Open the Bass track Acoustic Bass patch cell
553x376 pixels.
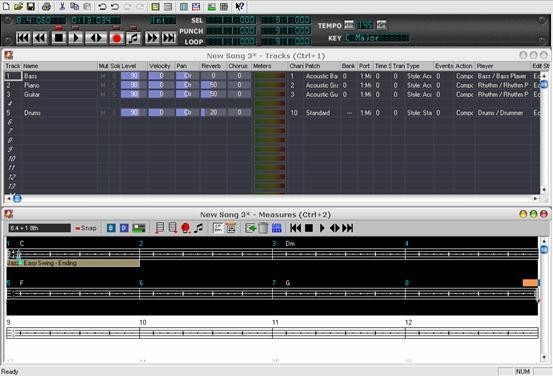[321, 76]
